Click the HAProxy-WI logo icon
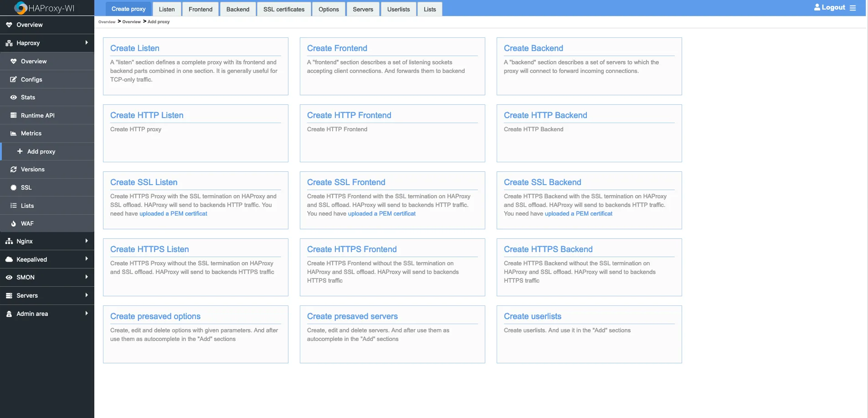This screenshot has height=418, width=868. (x=21, y=8)
